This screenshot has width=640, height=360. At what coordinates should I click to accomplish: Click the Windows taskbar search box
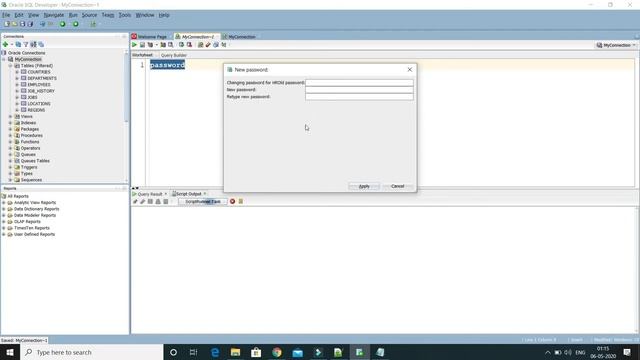coord(91,352)
